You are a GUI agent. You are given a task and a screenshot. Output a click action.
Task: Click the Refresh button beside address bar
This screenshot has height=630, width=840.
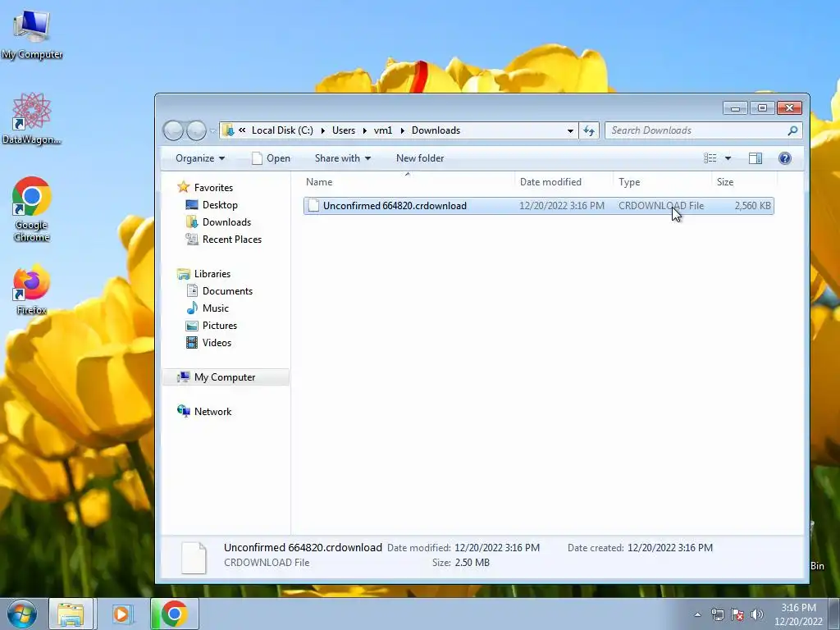589,130
